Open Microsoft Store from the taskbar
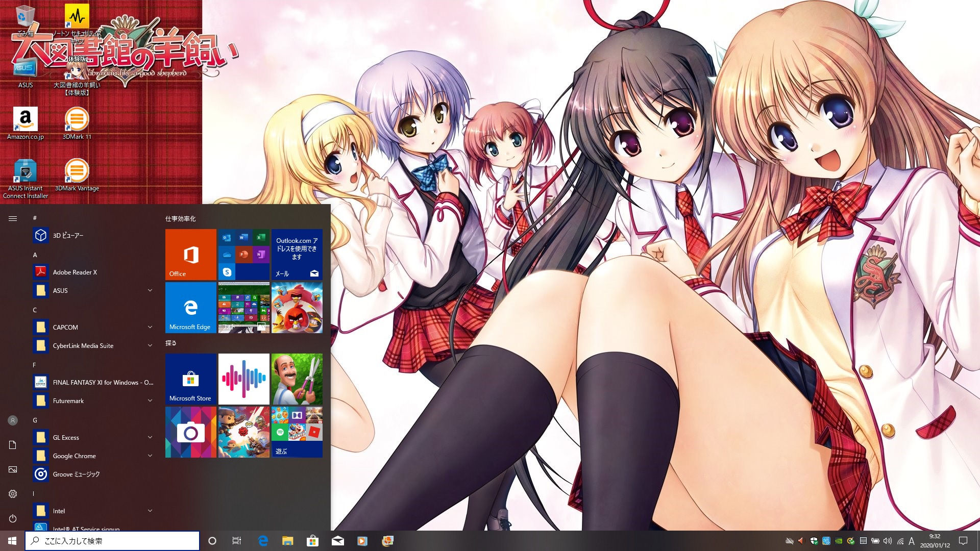This screenshot has width=980, height=551. tap(312, 541)
